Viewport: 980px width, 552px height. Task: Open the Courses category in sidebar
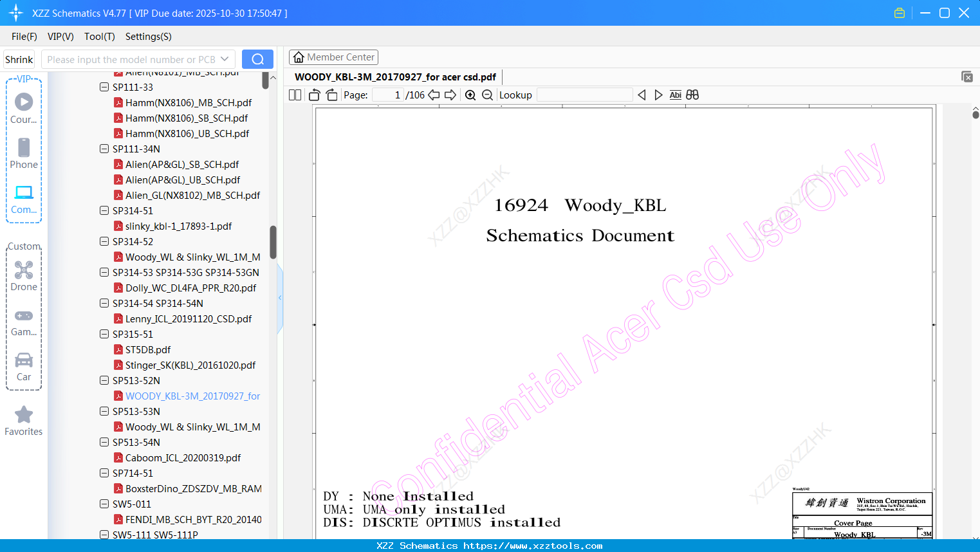[x=24, y=108]
